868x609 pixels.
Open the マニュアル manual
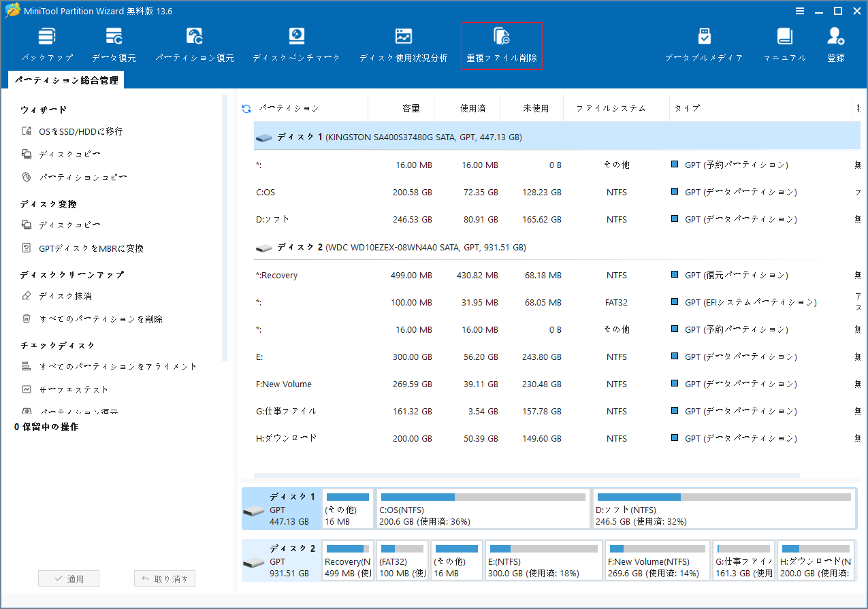pos(784,42)
